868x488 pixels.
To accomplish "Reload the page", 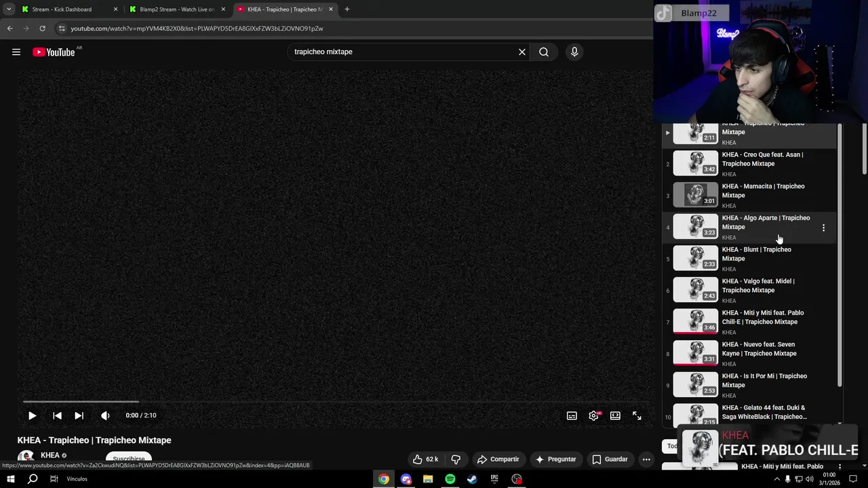I will coord(42,28).
